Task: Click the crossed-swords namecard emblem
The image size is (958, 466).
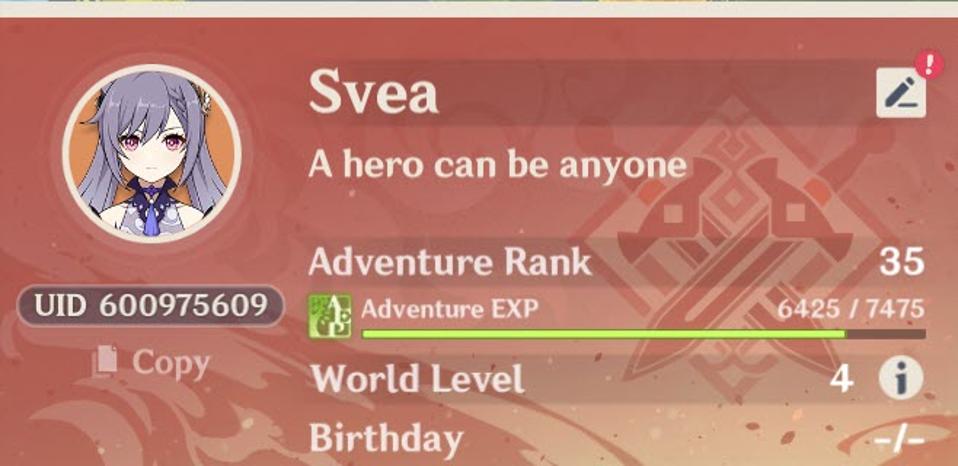Action: (x=733, y=244)
